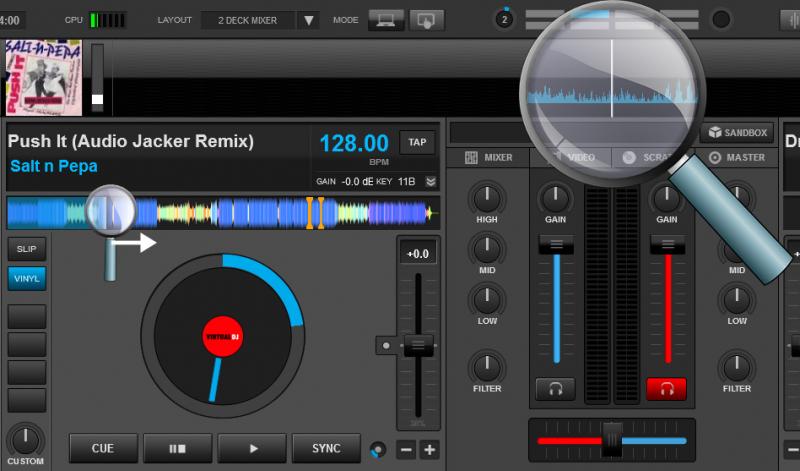
Task: Click the empty pad directly below VINYL
Action: pyautogui.click(x=27, y=316)
